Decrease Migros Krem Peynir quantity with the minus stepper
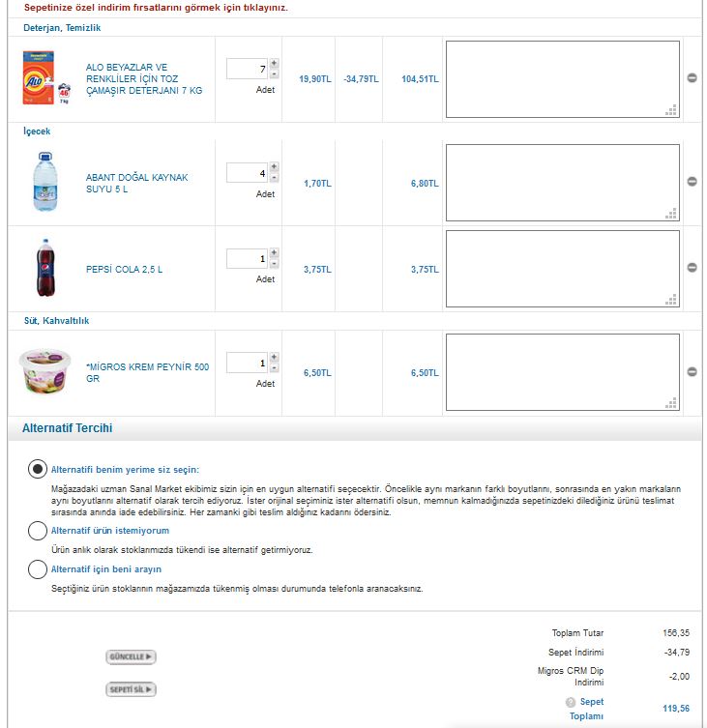Image resolution: width=707 pixels, height=728 pixels. point(274,367)
